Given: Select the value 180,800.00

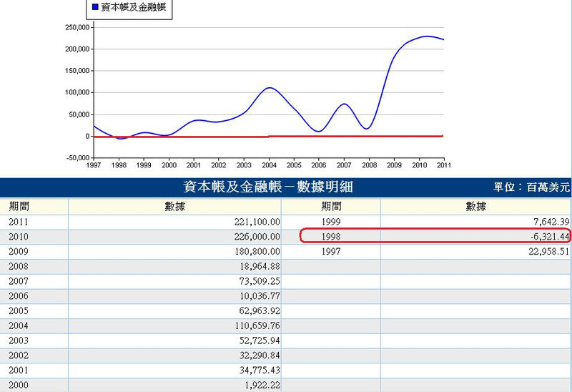Looking at the screenshot, I should [x=257, y=252].
